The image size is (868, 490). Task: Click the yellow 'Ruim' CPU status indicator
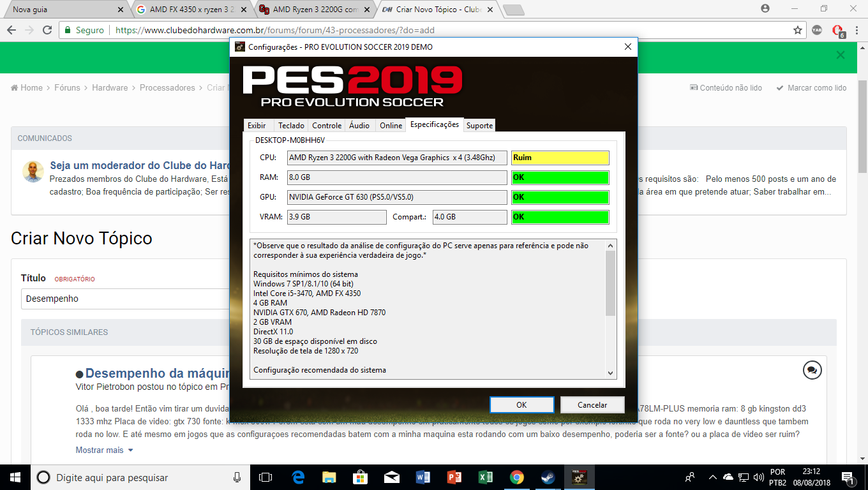tap(560, 158)
